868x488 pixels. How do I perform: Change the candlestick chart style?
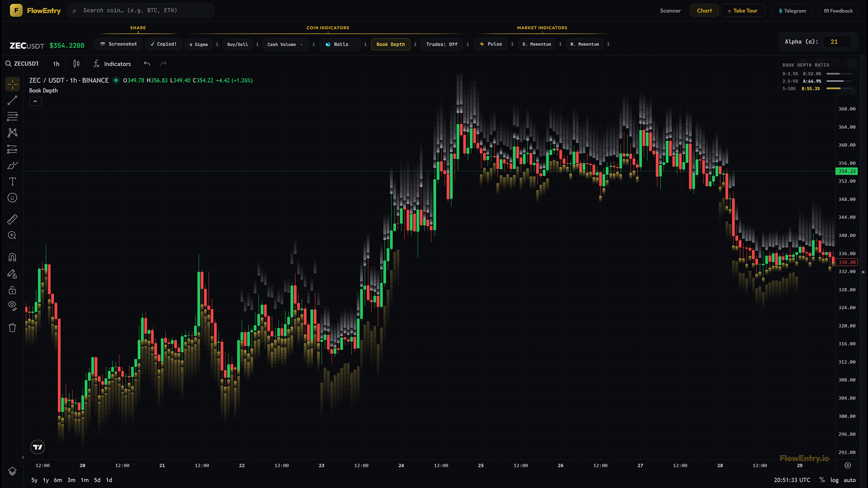pos(76,64)
